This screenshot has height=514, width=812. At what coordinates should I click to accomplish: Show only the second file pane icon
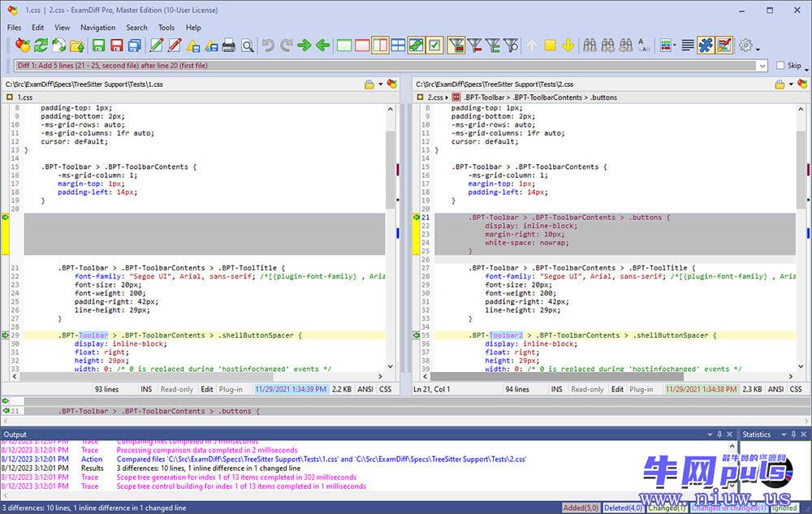point(362,45)
